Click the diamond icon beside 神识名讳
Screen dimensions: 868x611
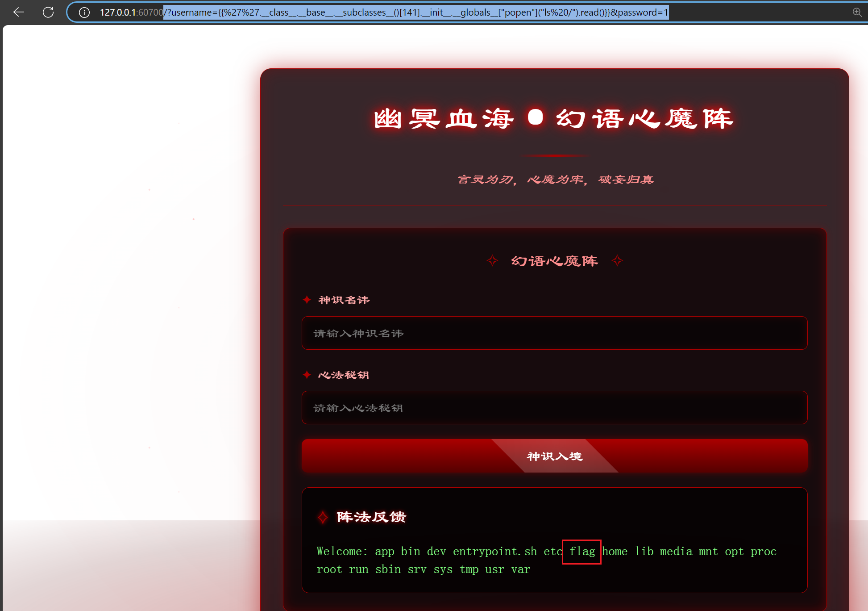tap(307, 300)
